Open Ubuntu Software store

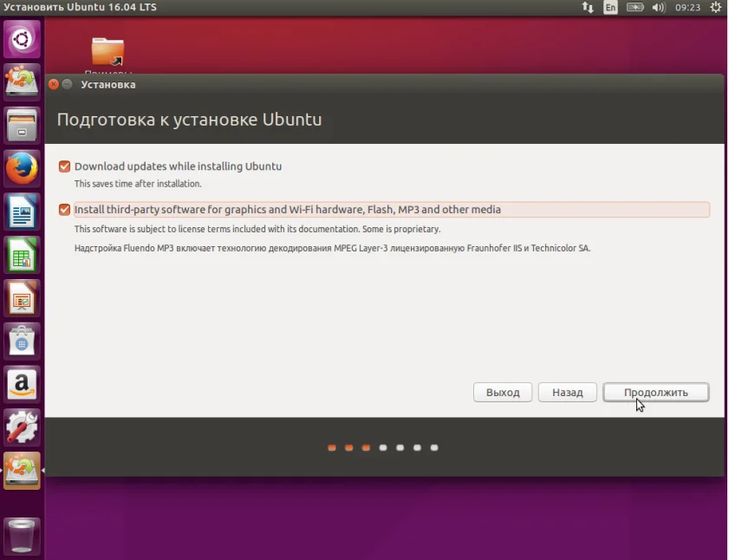click(x=22, y=341)
